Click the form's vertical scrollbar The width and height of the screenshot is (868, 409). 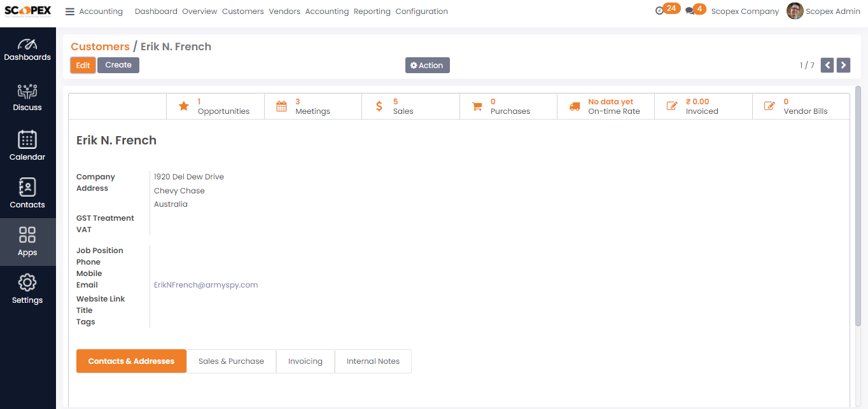pos(858,207)
